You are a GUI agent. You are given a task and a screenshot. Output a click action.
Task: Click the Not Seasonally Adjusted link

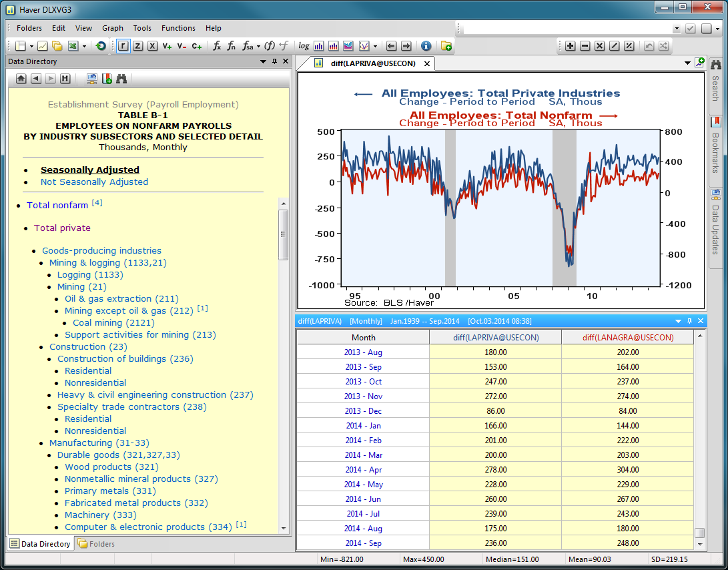(x=94, y=182)
